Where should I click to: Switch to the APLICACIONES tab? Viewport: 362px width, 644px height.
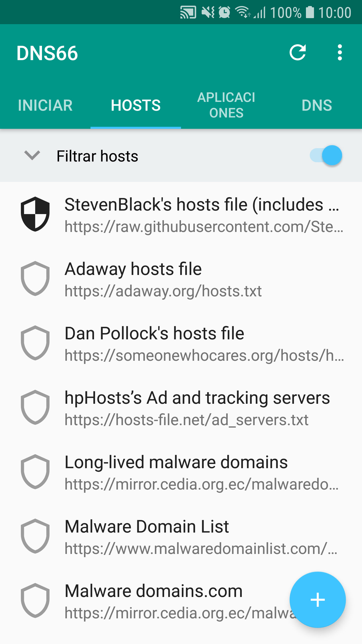point(226,105)
